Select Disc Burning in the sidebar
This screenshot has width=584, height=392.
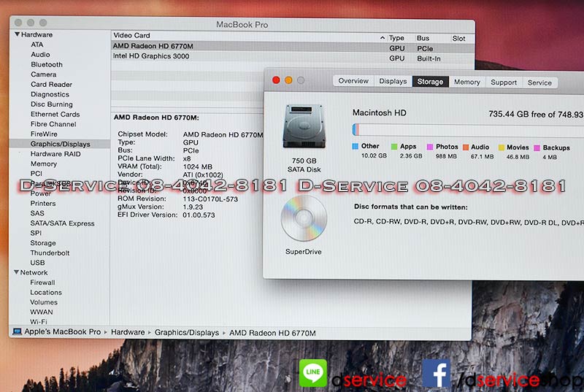[52, 104]
